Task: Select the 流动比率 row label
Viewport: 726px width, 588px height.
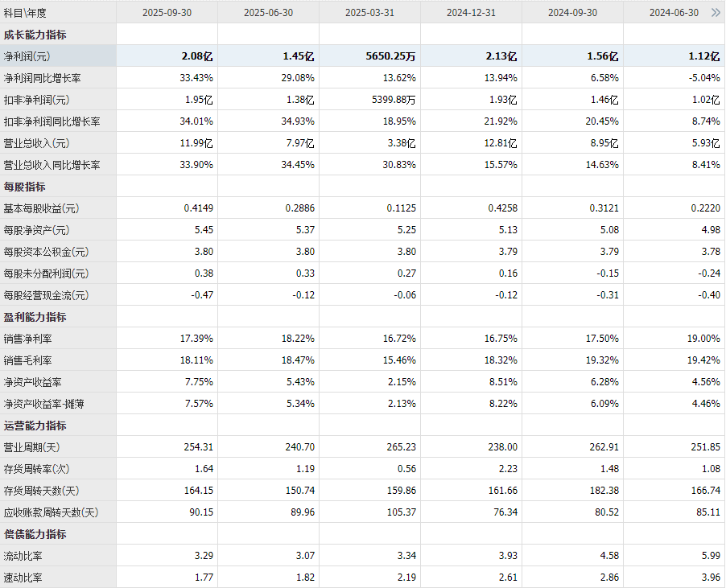Action: [25, 556]
